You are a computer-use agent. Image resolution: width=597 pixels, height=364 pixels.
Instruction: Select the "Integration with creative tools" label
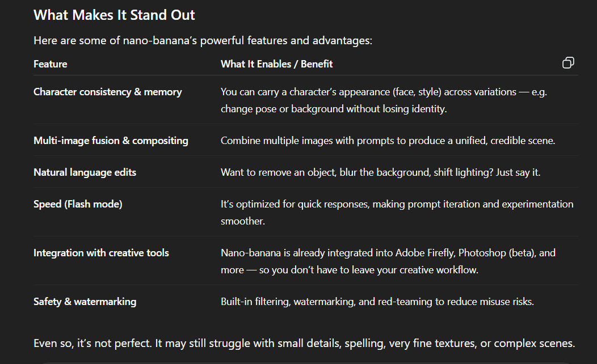[101, 253]
